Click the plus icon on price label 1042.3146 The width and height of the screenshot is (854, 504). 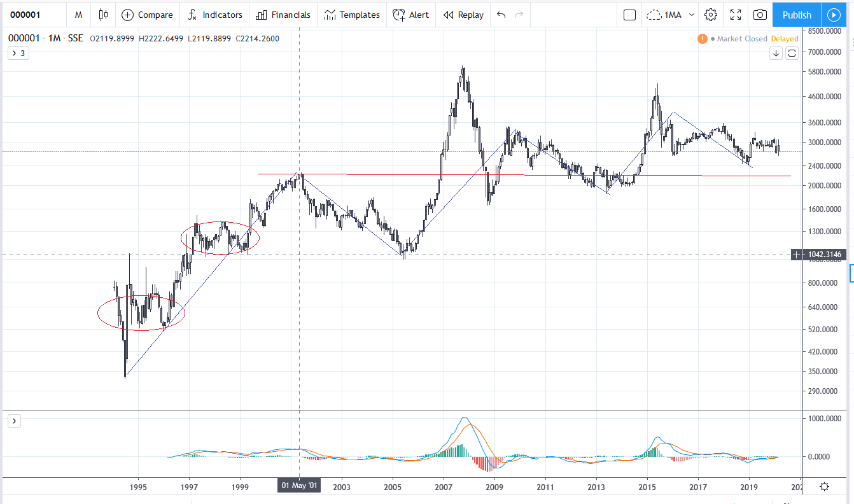coord(797,255)
